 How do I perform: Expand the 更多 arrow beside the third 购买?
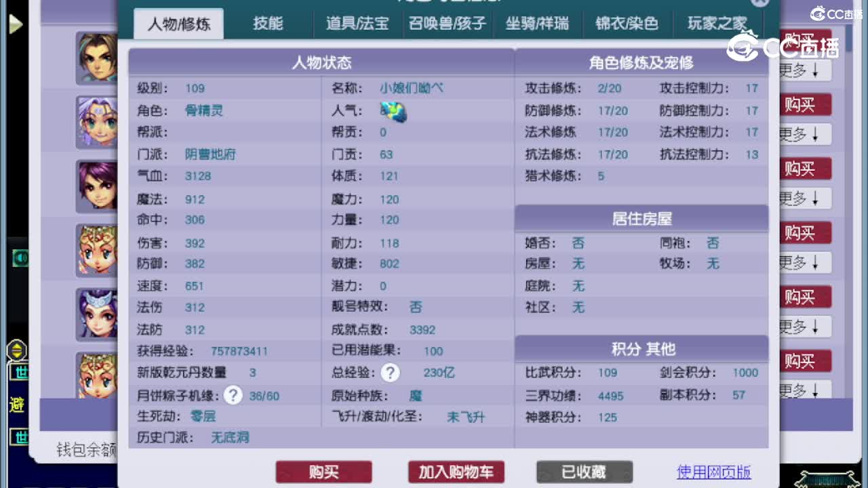[x=806, y=199]
